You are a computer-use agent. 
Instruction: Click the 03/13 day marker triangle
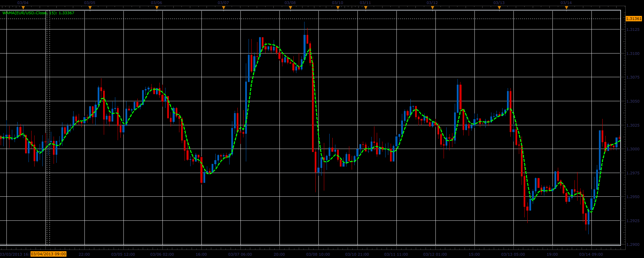499,7
